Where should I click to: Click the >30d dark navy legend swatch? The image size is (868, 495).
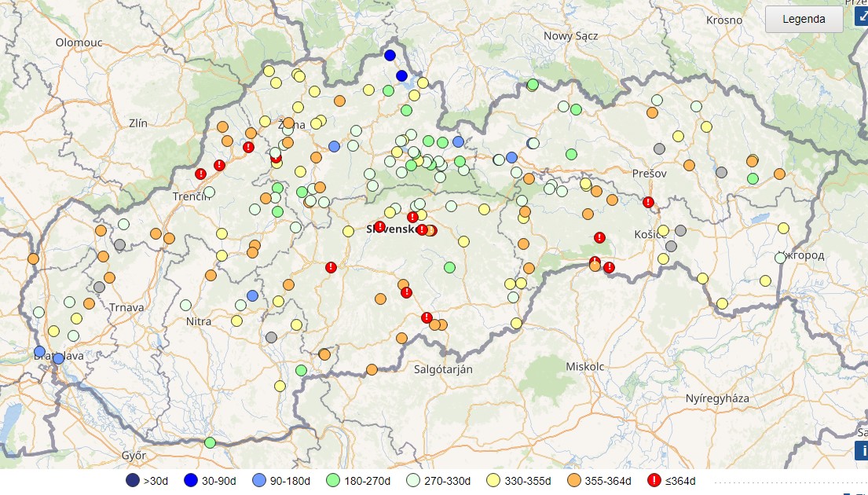(133, 480)
